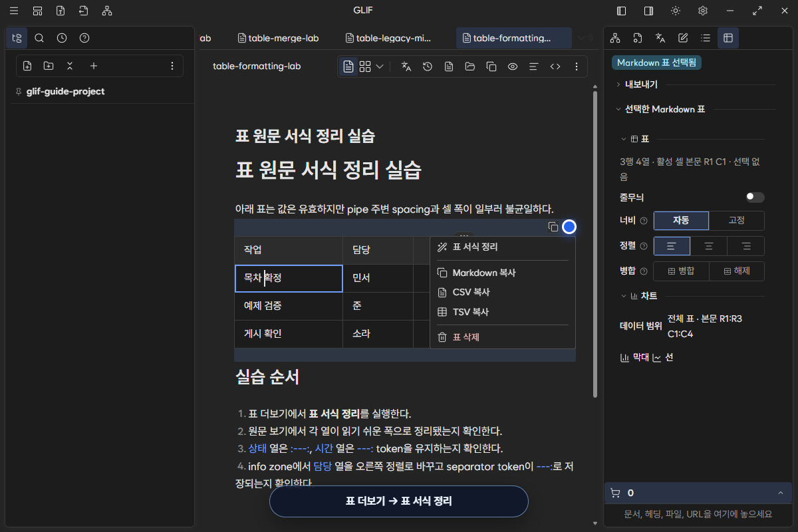Toggle the right sidebar panel
This screenshot has width=798, height=532.
pyautogui.click(x=648, y=11)
